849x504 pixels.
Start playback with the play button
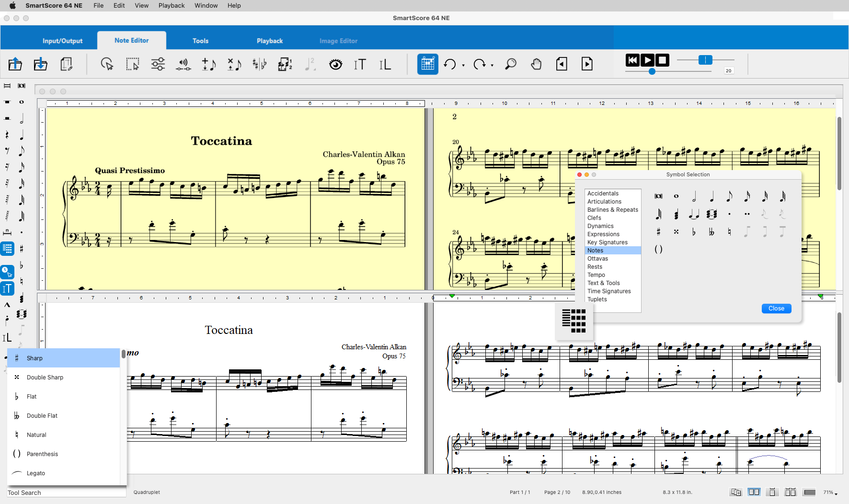click(x=647, y=60)
